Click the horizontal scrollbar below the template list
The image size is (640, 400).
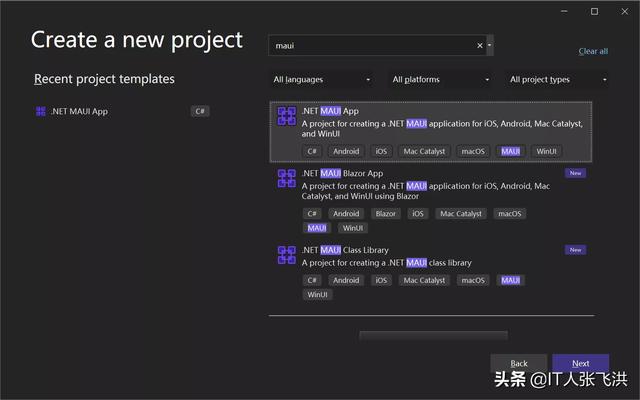click(x=433, y=336)
